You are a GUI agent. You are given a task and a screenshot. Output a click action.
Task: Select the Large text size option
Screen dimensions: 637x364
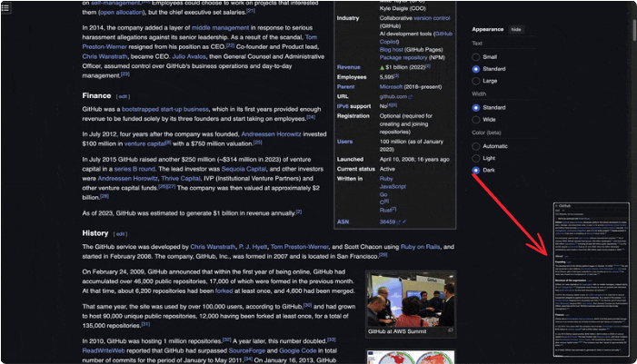(x=476, y=81)
